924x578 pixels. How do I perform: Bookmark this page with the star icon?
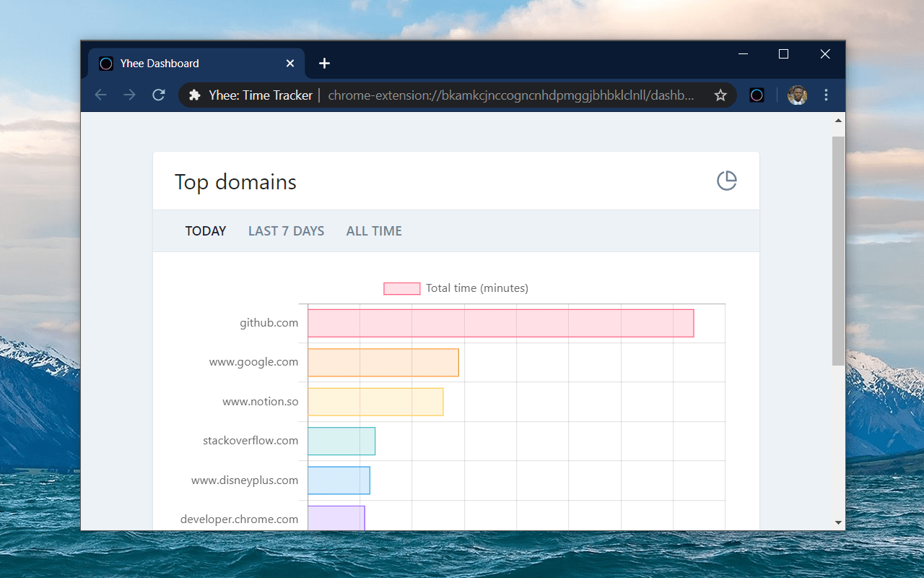click(720, 95)
